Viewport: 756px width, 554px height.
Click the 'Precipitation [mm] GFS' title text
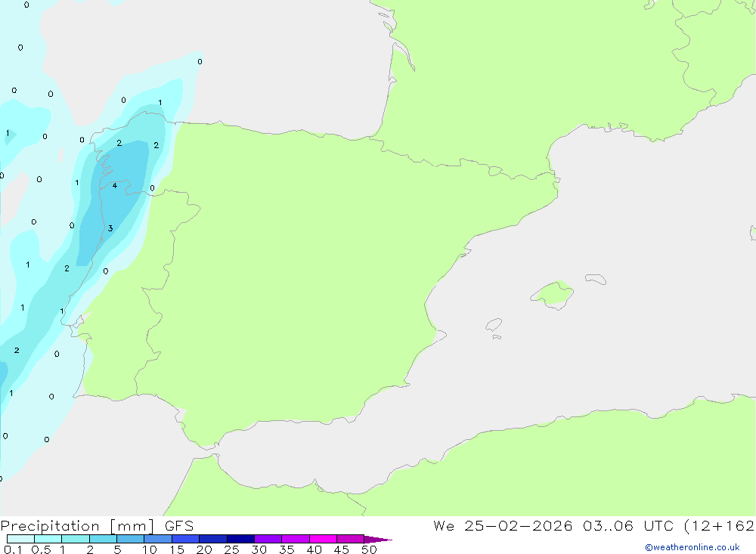pos(97,526)
